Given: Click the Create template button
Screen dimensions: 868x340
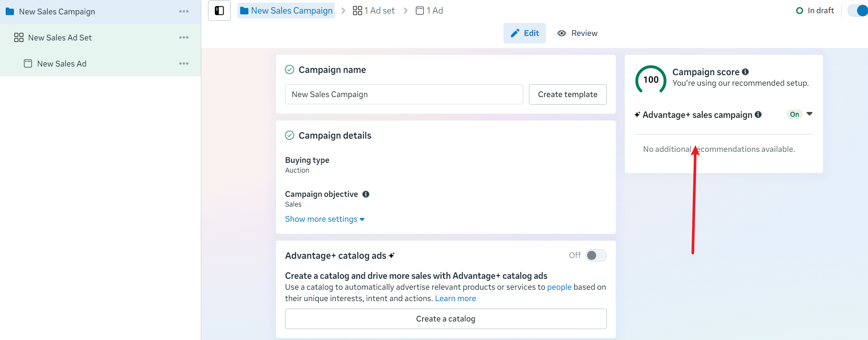Looking at the screenshot, I should 567,94.
